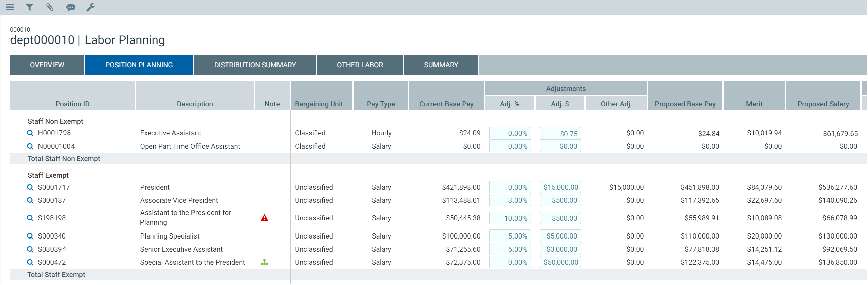Go to the Summary tab
This screenshot has height=285, width=868.
click(x=441, y=65)
